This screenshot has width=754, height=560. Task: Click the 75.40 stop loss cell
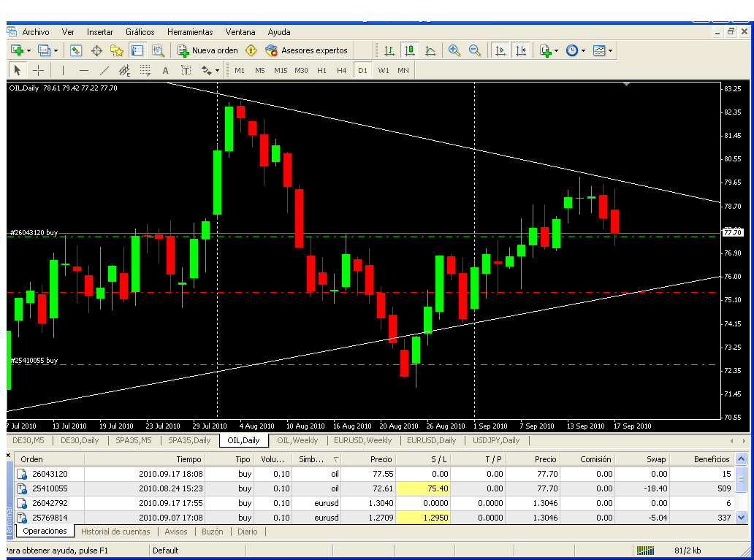click(x=423, y=488)
